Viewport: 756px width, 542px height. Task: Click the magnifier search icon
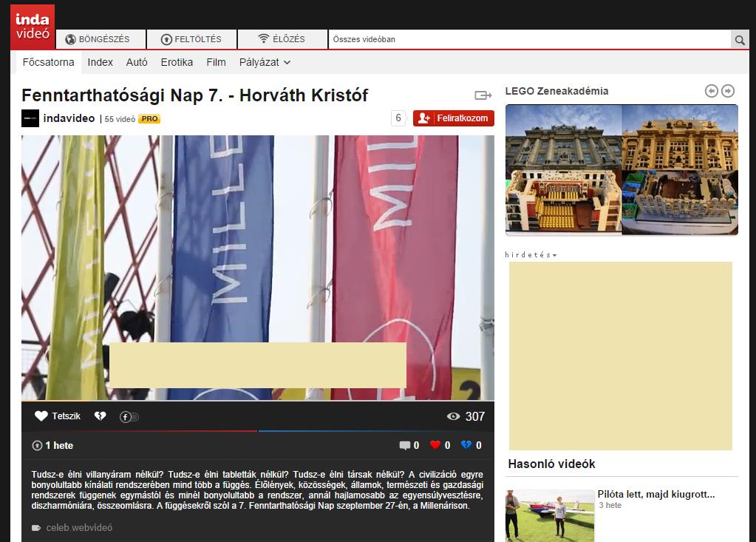(x=740, y=39)
